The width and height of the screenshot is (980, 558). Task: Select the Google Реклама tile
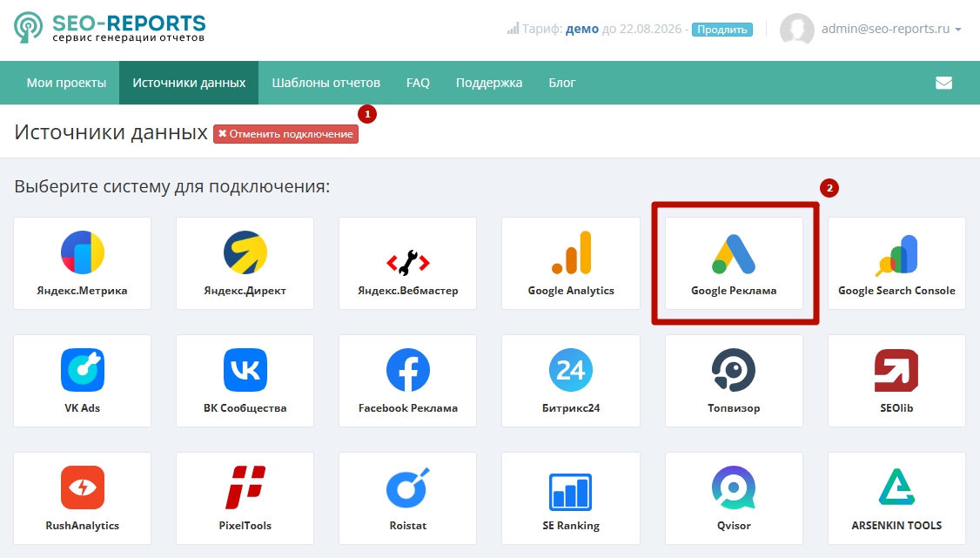tap(734, 263)
